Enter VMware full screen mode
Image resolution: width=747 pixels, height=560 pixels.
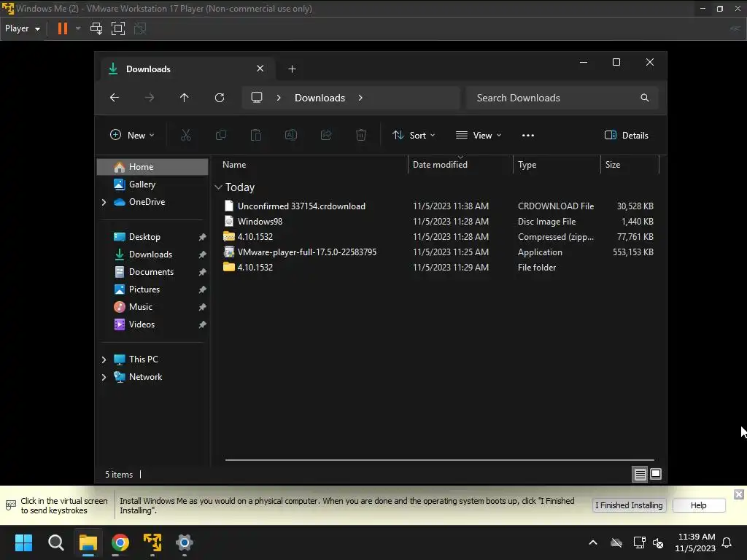tap(118, 28)
